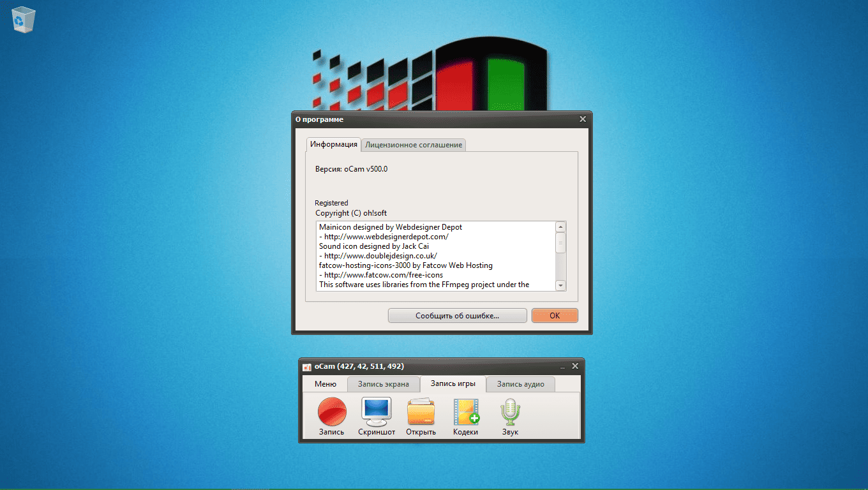Open the Лицензионное соглашение tab
Image resolution: width=868 pixels, height=490 pixels.
(x=414, y=145)
